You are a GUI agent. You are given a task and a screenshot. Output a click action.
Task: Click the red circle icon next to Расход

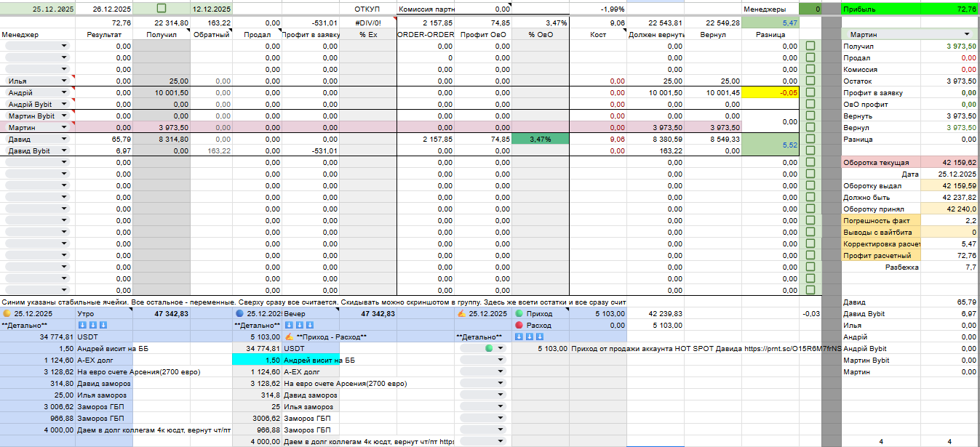coord(519,326)
